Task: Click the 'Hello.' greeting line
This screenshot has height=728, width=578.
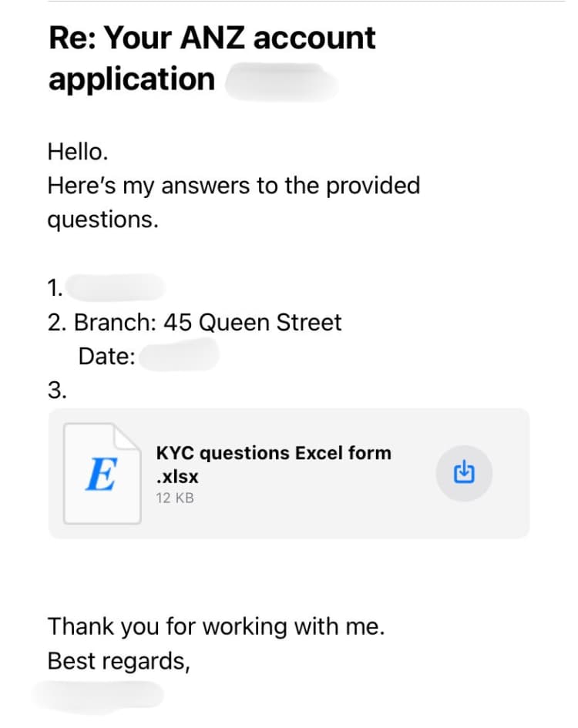Action: click(78, 152)
